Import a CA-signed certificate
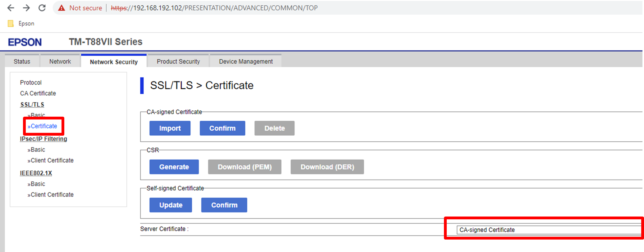Screen dimensions: 644x252 [x=170, y=128]
